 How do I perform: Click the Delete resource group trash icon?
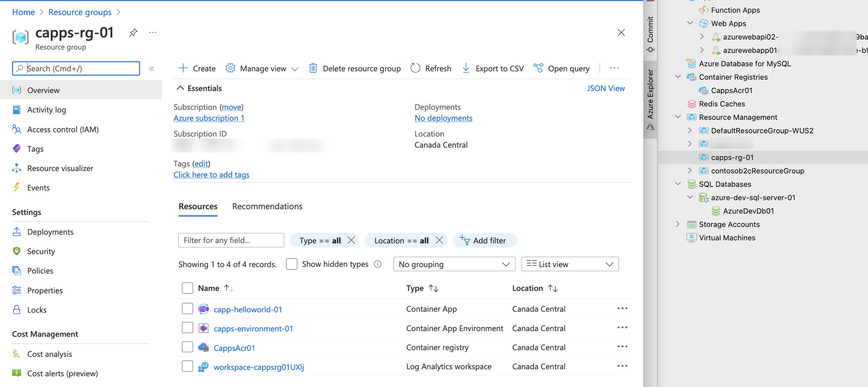tap(313, 68)
